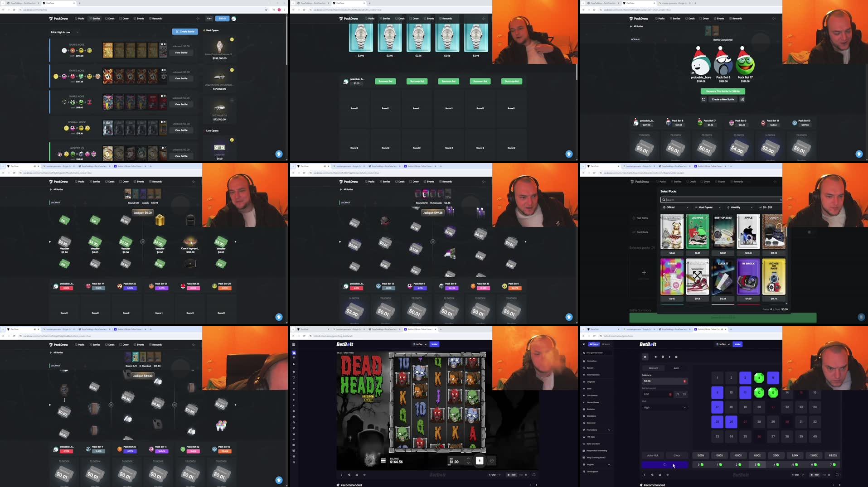Favourite the keno game with the star icon

667,475
